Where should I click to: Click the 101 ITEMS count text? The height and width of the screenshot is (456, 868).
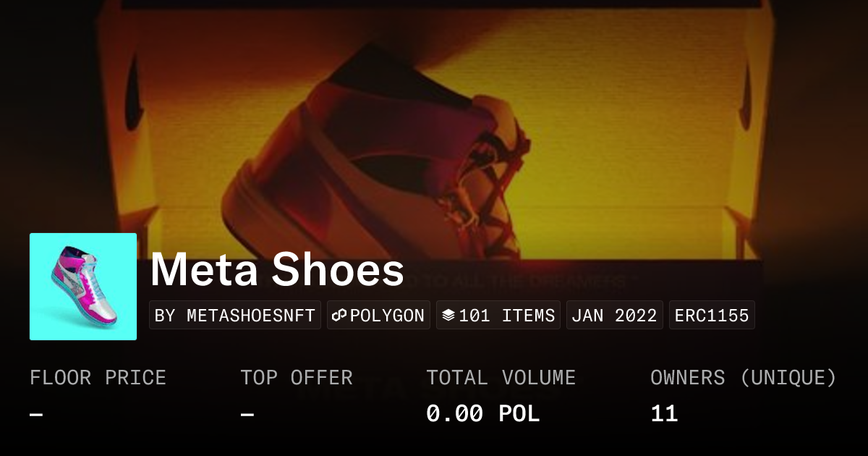click(x=506, y=316)
